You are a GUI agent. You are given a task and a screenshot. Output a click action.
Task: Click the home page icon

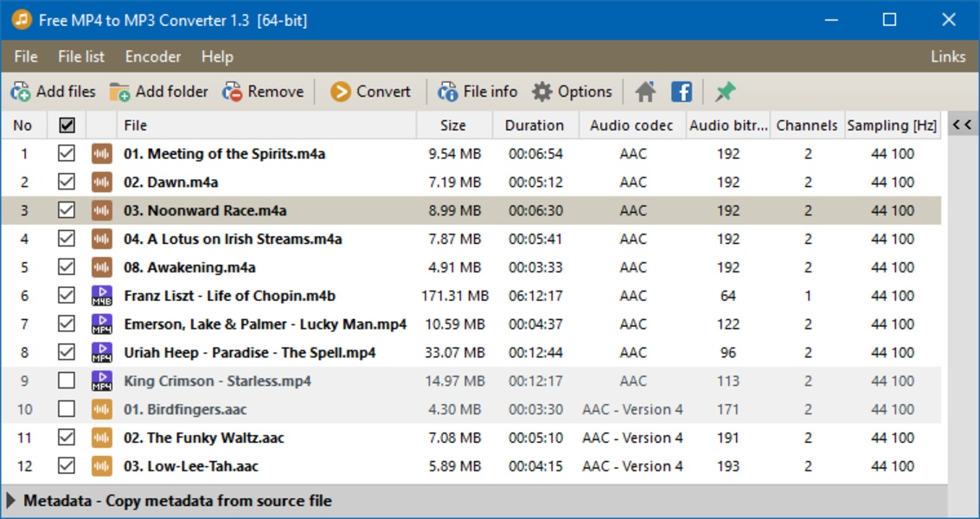tap(645, 92)
